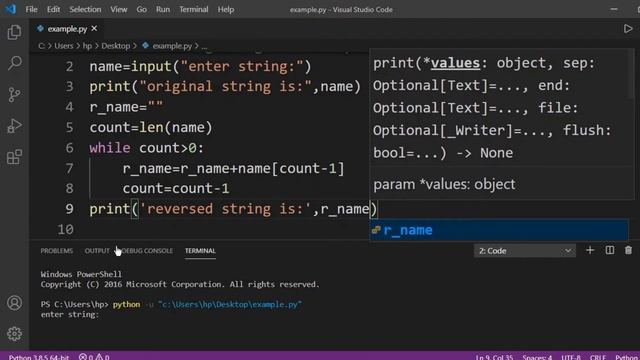Kill terminal with trash icon
Screen dimensions: 640x360
pos(628,250)
